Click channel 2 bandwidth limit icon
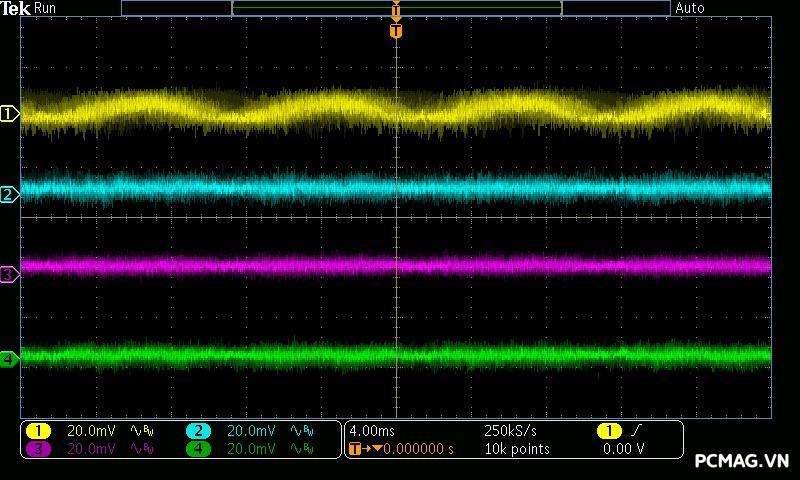Screen dimensions: 800x480 point(301,431)
